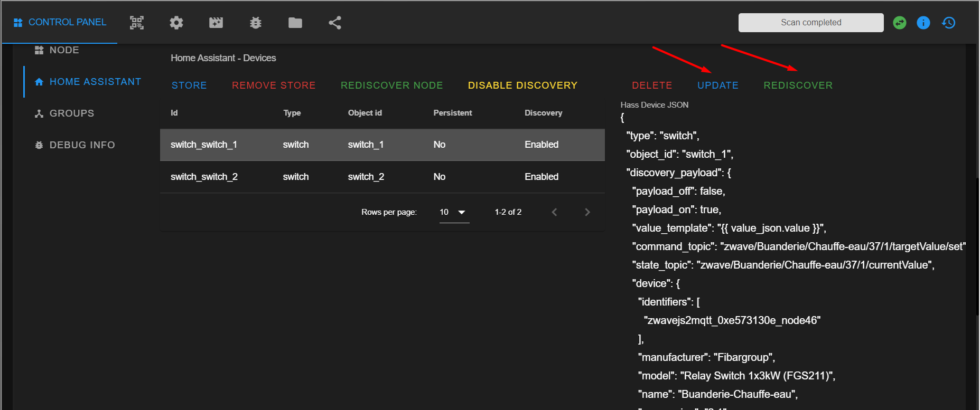Viewport: 980px width, 410px height.
Task: Click the "manufacturer": "Fibargroup" line
Action: coord(707,357)
